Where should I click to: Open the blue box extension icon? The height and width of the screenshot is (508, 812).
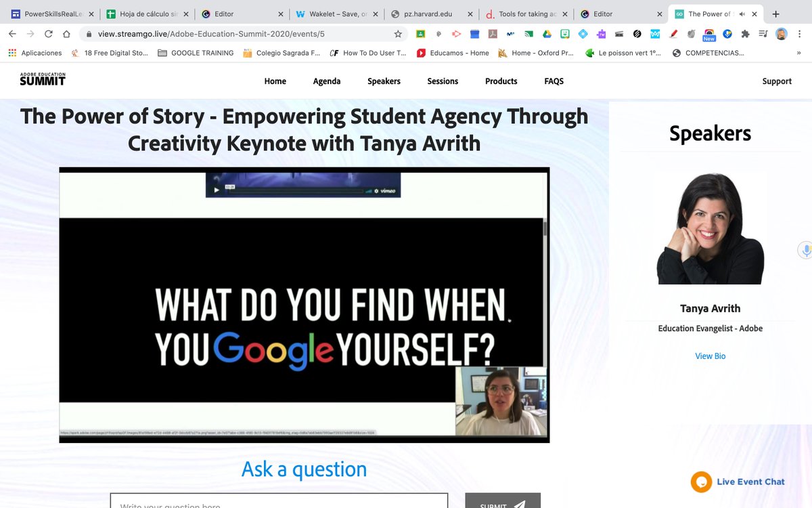tap(474, 34)
